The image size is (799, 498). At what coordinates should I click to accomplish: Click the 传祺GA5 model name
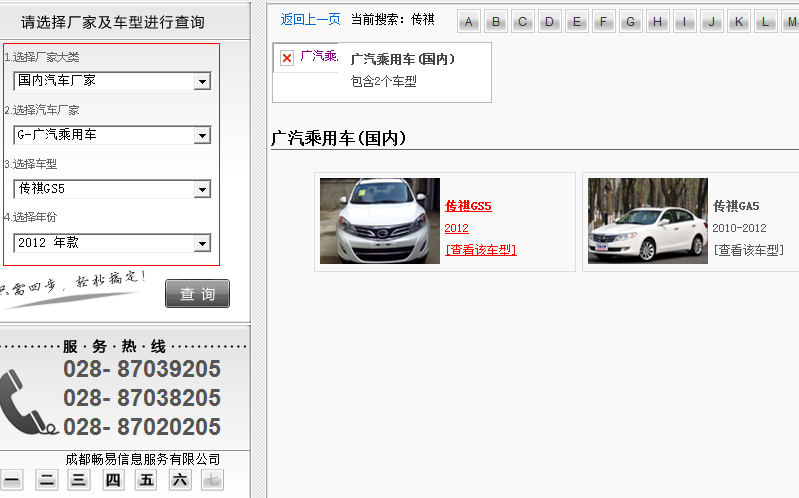(736, 206)
